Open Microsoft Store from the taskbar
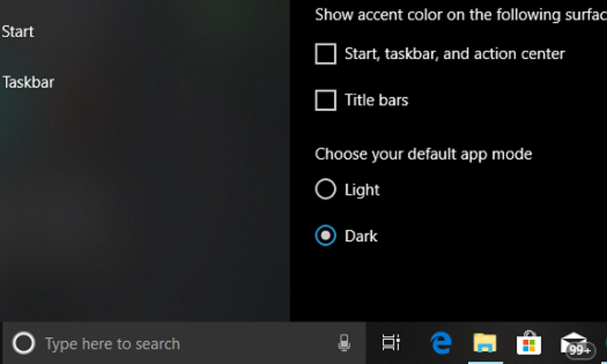Viewport: 607px width, 364px height. point(529,344)
